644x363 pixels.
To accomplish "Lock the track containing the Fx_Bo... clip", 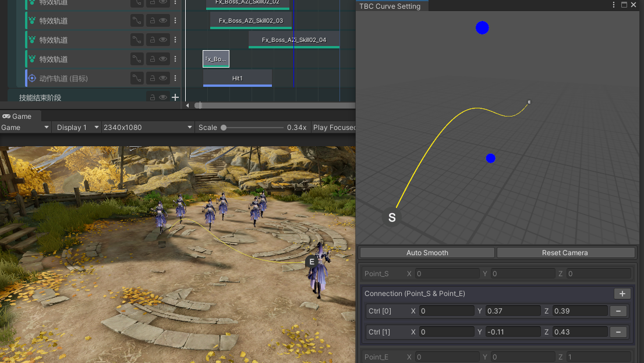I will (x=153, y=59).
